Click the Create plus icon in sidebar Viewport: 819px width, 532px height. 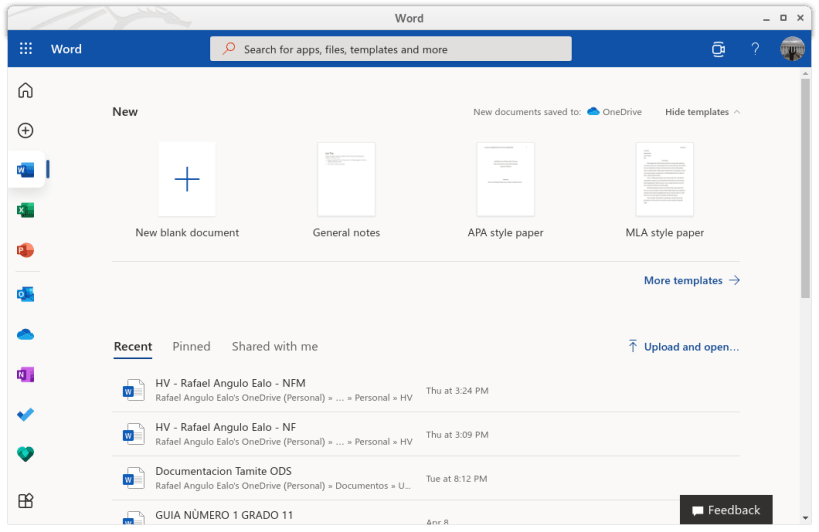[25, 131]
